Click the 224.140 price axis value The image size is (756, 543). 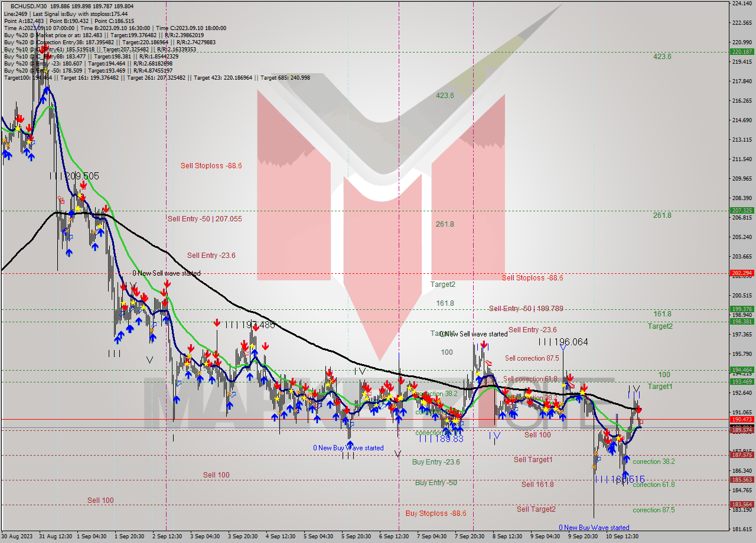742,4
